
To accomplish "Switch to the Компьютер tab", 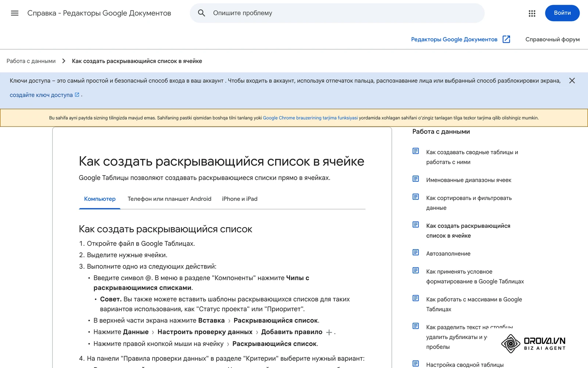I will click(x=100, y=199).
